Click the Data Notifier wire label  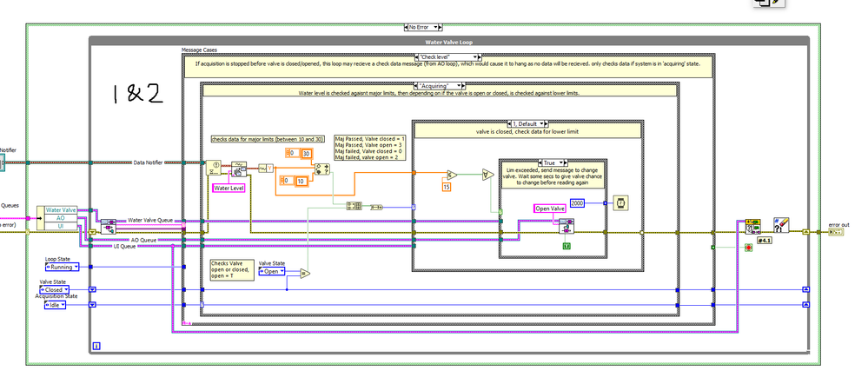[x=148, y=162]
